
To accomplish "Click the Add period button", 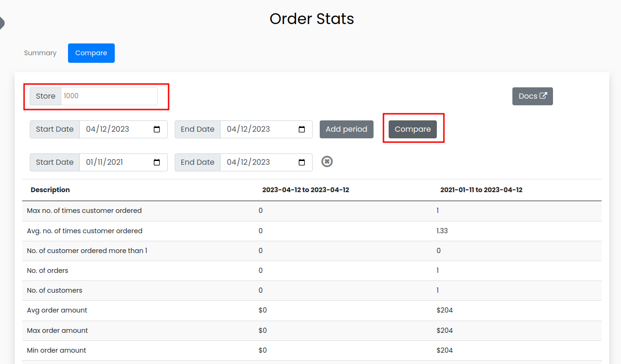I will [x=346, y=129].
